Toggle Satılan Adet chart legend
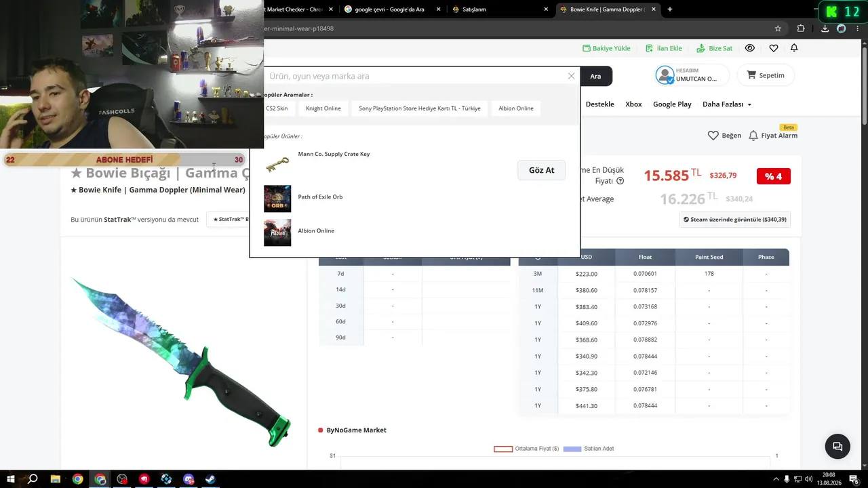This screenshot has width=868, height=488. click(589, 449)
